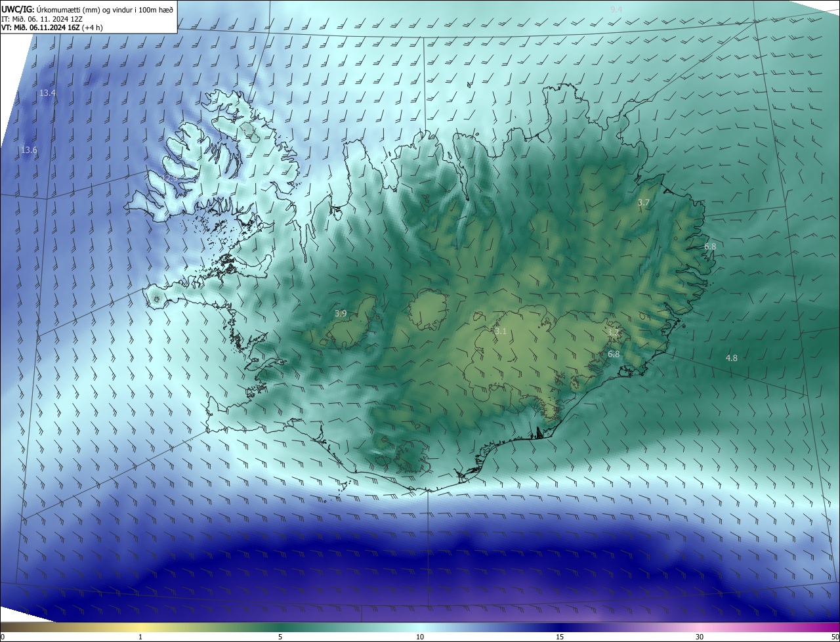This screenshot has height=642, width=840.
Task: Click the 13.4 value label on the map
Action: [47, 93]
